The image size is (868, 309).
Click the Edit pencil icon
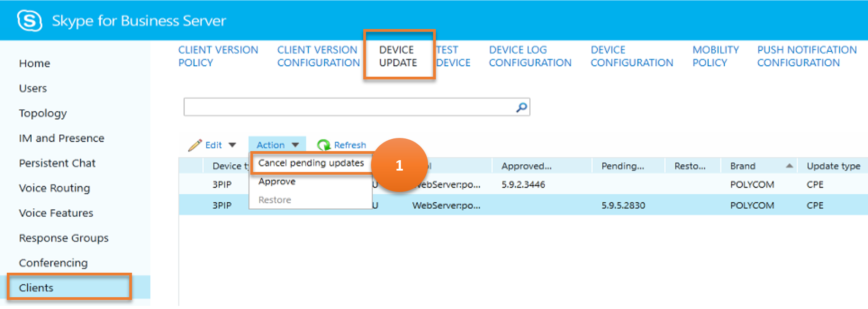(x=195, y=145)
